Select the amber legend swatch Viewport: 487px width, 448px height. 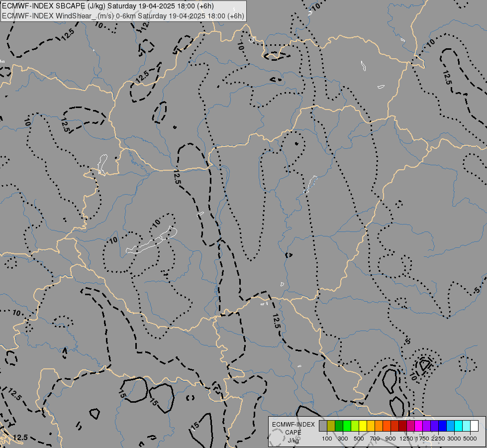pyautogui.click(x=371, y=426)
